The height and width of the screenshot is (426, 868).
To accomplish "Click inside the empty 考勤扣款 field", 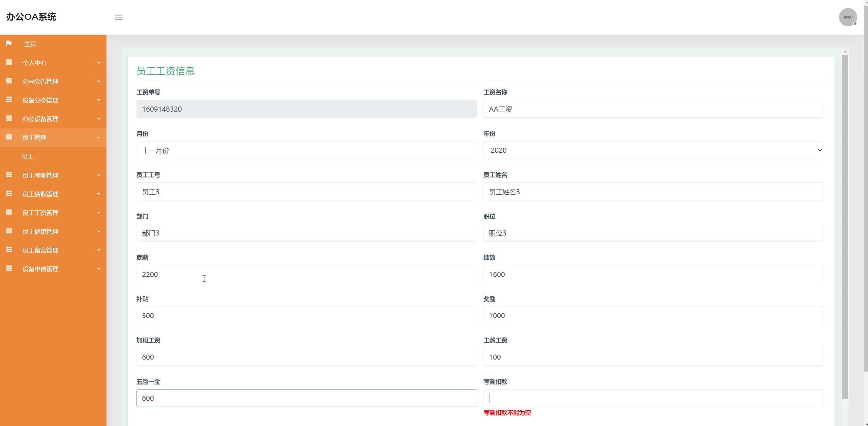I will 653,398.
